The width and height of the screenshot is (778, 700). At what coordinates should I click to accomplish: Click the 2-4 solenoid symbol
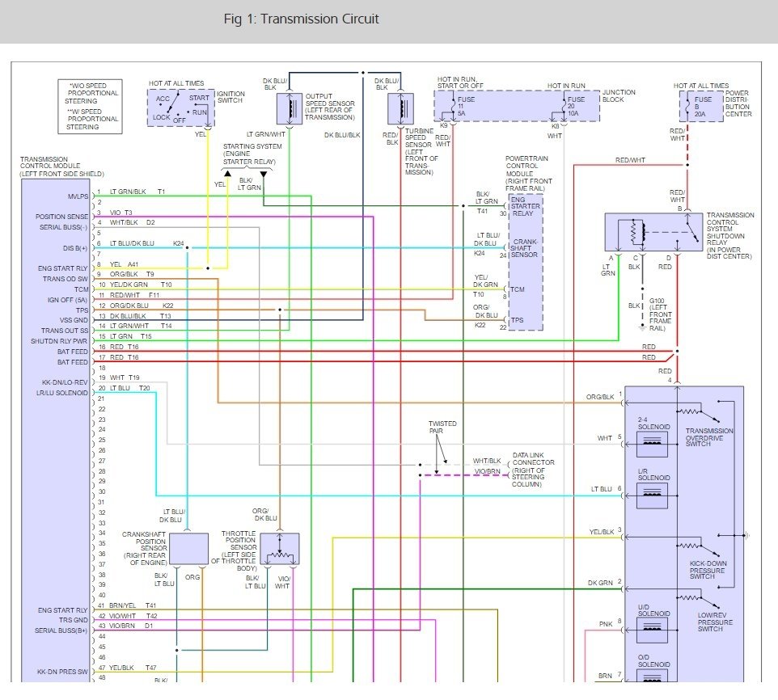coord(652,443)
